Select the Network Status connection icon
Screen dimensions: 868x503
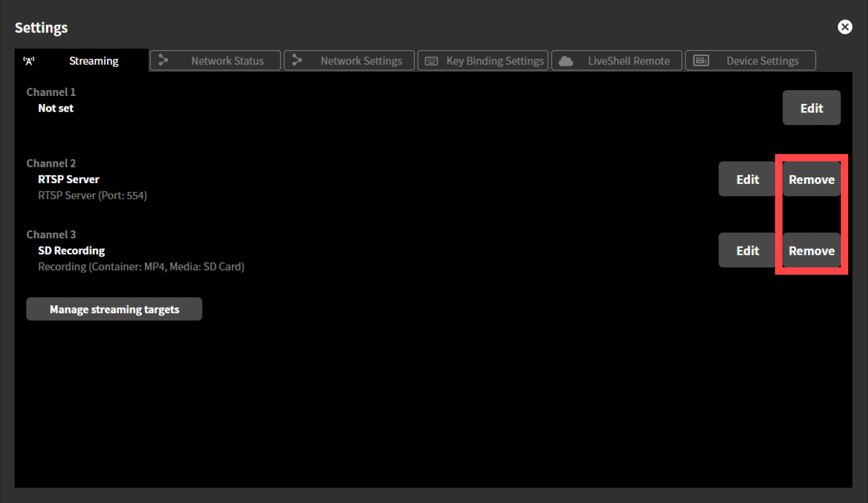(x=163, y=60)
